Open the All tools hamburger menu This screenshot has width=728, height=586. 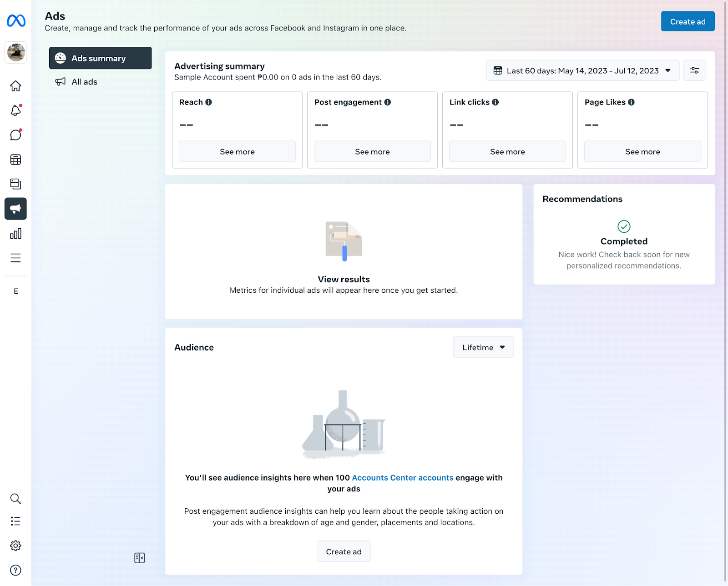(x=15, y=258)
